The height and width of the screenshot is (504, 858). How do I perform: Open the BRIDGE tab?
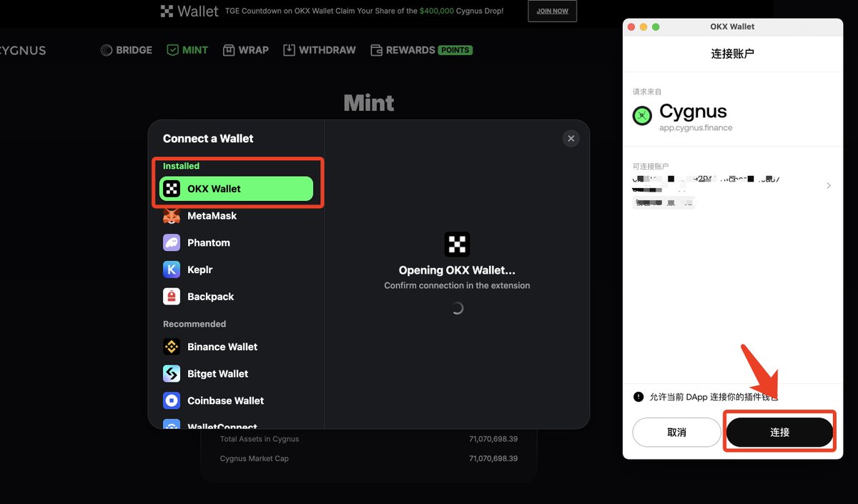point(127,50)
